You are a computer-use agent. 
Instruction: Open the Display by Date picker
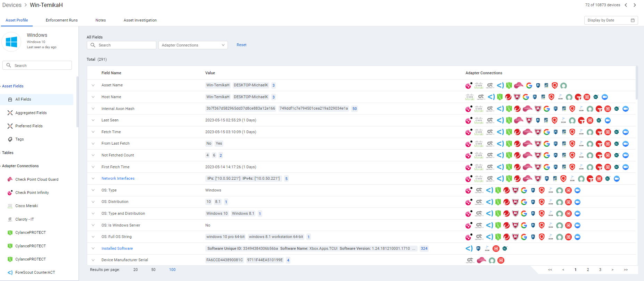click(611, 20)
